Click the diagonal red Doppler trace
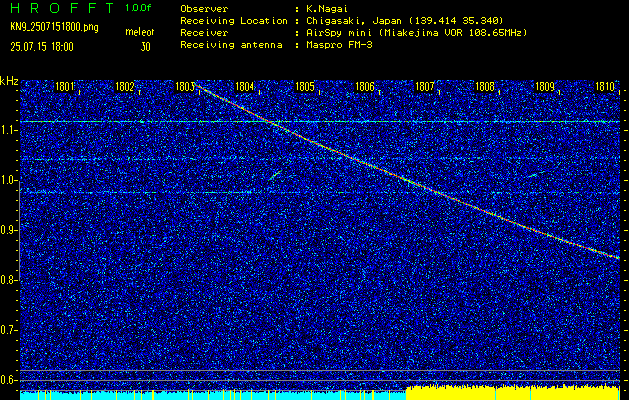Screen dimensions: 629x400 pos(405,181)
